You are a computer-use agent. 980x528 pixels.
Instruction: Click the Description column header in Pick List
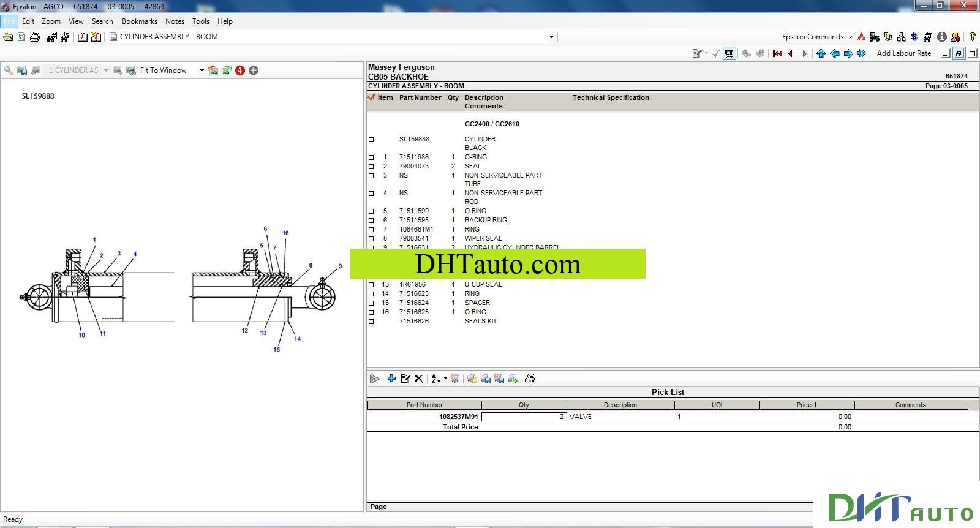click(x=620, y=405)
